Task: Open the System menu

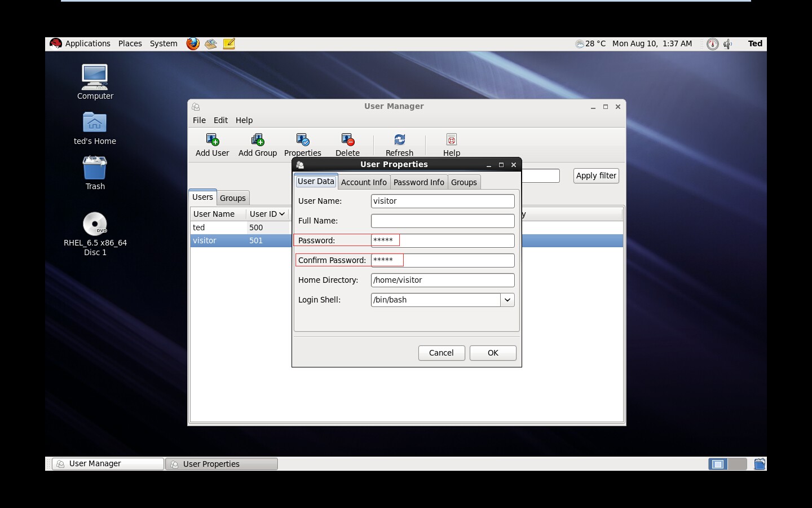Action: [164, 43]
